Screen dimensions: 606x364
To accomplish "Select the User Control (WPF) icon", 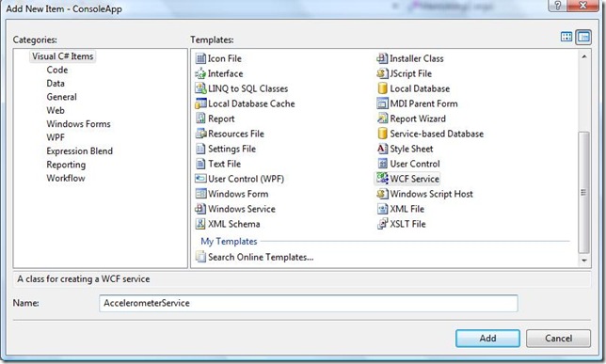I will [x=200, y=179].
